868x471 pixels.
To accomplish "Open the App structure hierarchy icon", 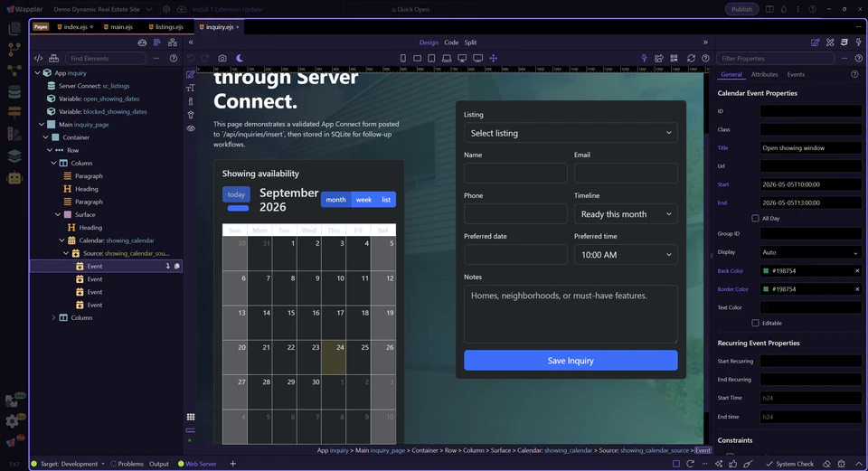I will [173, 42].
